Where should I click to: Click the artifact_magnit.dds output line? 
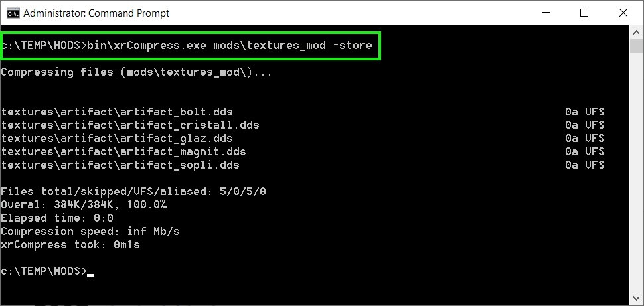(x=123, y=152)
